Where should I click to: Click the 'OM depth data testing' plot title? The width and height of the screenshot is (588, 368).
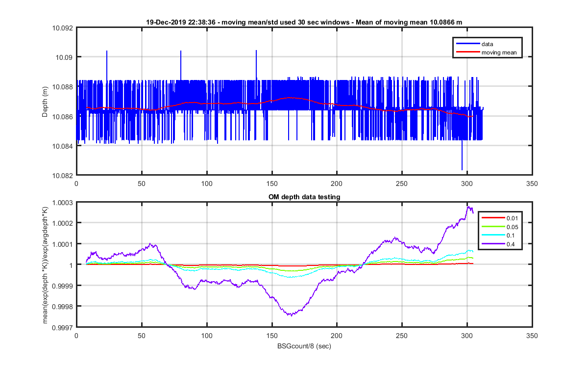304,197
